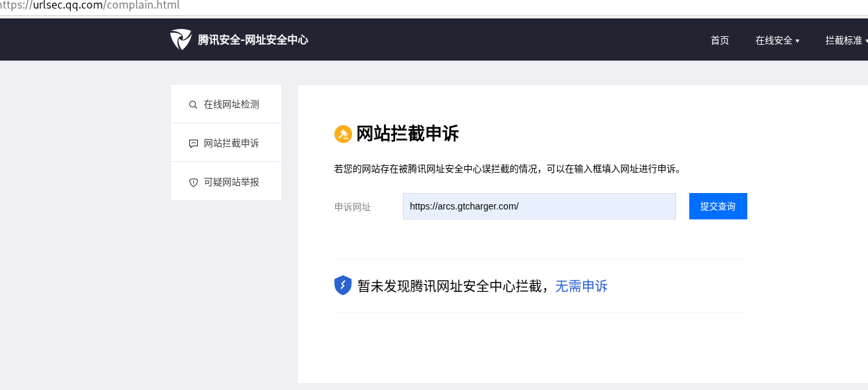Click the blue shield icon in the result row

[x=343, y=285]
